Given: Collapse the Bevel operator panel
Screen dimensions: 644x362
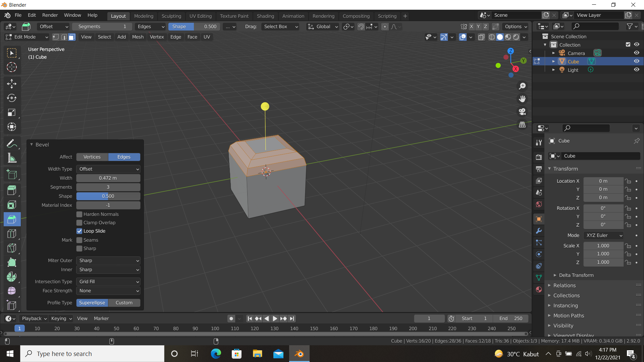Looking at the screenshot, I should tap(32, 144).
